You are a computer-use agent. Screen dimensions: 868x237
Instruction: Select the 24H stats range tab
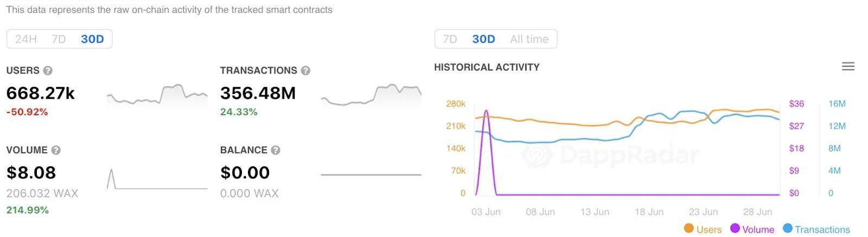(26, 39)
